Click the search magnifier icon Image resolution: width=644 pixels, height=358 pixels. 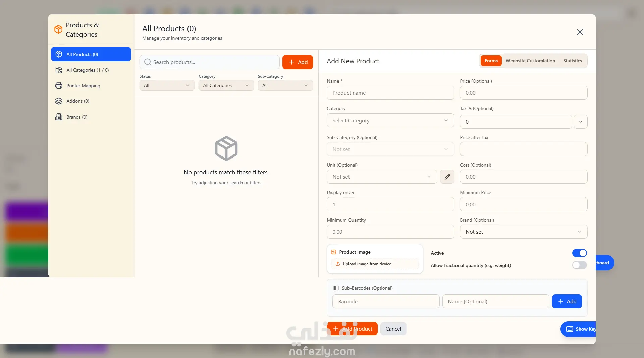pos(148,62)
